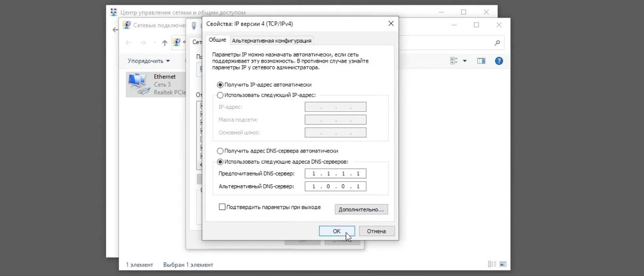Screen dimensions: 644x276
Task: Open help via blue question mark
Action: coord(499,61)
